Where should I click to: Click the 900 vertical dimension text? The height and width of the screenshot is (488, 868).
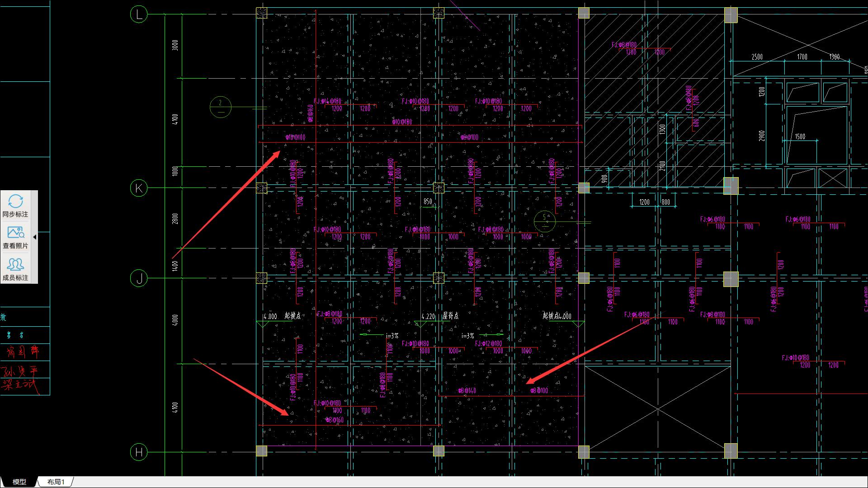point(604,179)
